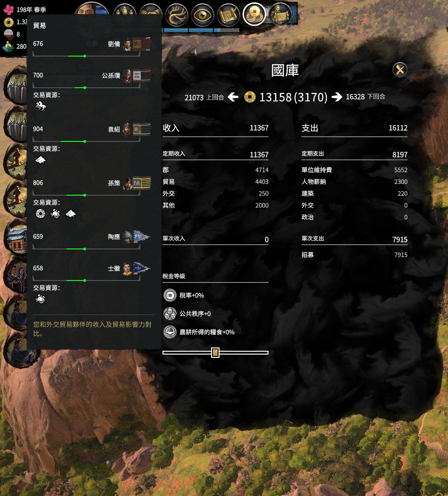Image resolution: width=448 pixels, height=496 pixels.
Task: Open the court panel with three figures icon
Action: coord(124,14)
